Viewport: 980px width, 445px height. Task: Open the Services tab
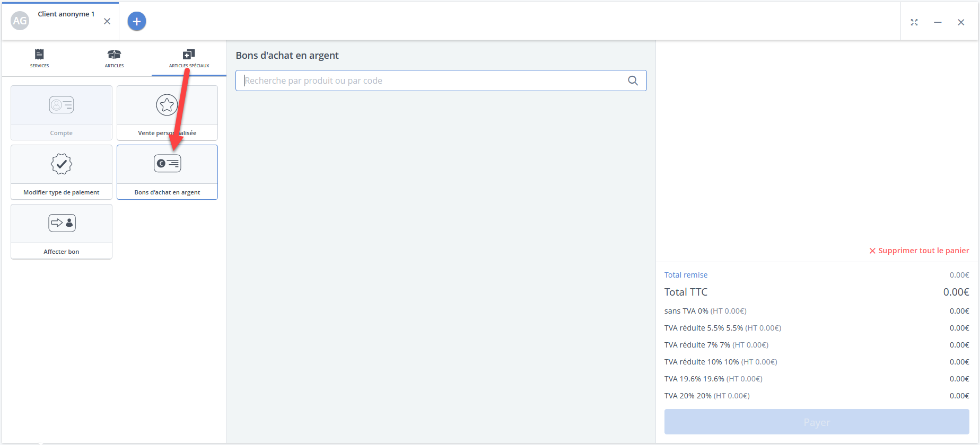[39, 58]
